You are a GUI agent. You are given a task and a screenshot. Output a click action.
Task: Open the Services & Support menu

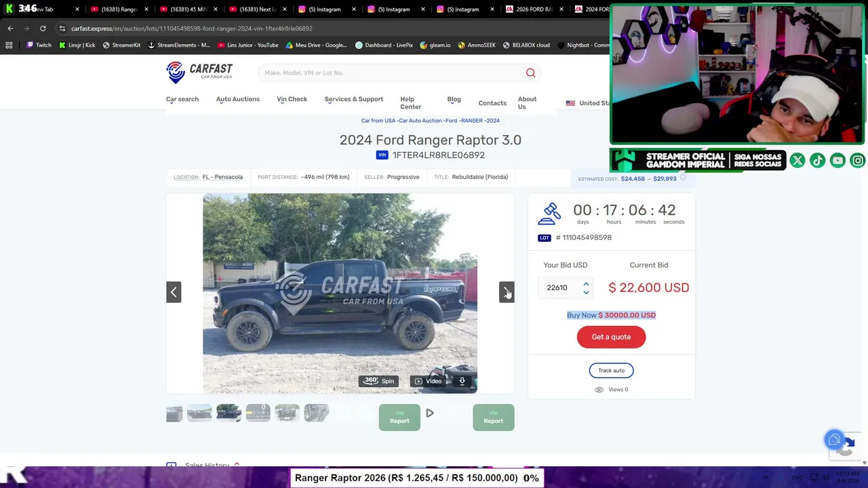pyautogui.click(x=354, y=99)
